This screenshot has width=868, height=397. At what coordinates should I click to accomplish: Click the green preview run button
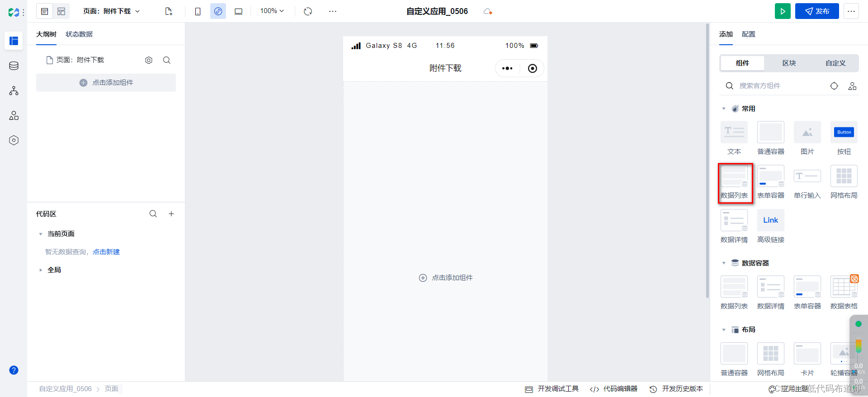(783, 11)
